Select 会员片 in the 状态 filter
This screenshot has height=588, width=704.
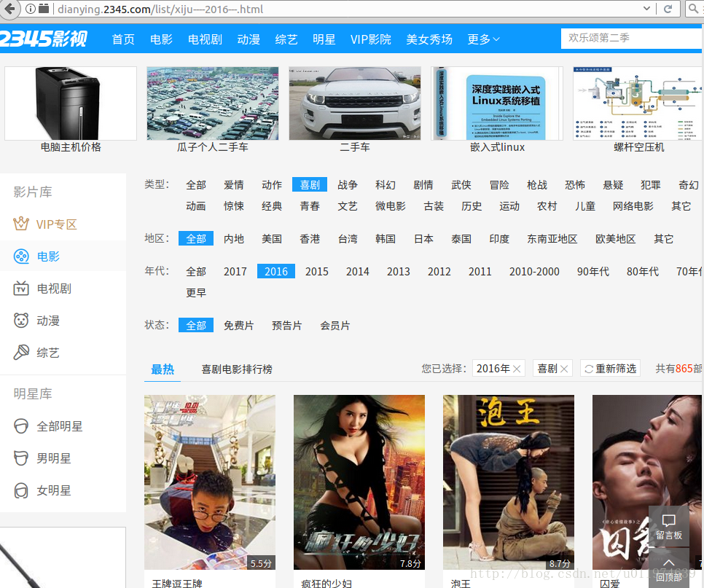coord(335,326)
